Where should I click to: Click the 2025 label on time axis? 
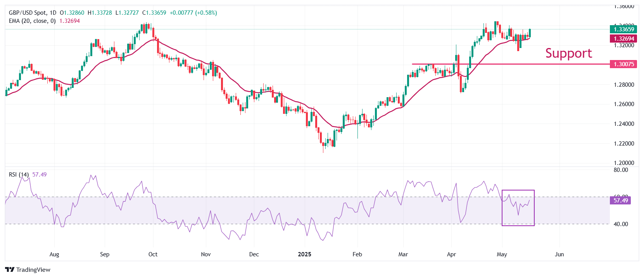pos(304,254)
